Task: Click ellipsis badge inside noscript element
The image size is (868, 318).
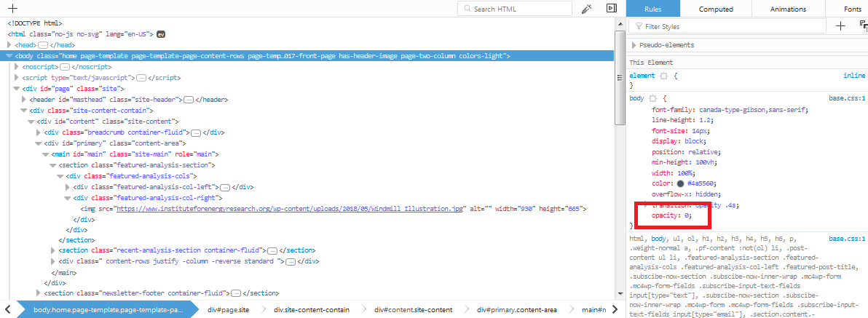Action: (x=64, y=67)
